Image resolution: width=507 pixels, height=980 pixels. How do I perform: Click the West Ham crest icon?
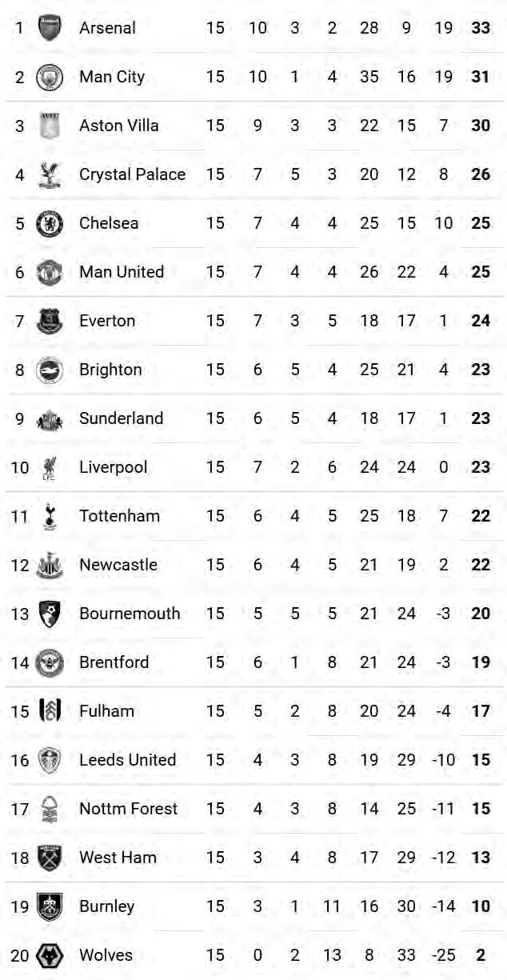[50, 858]
